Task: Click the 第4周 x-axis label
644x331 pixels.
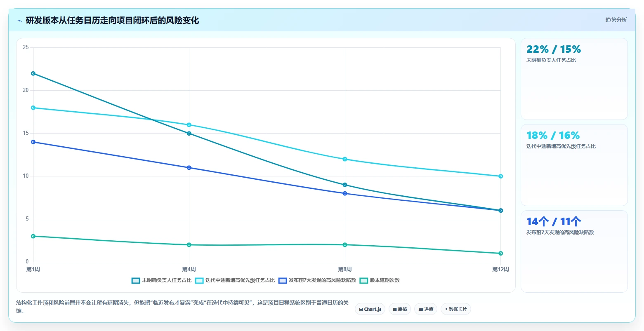Action: pyautogui.click(x=189, y=270)
